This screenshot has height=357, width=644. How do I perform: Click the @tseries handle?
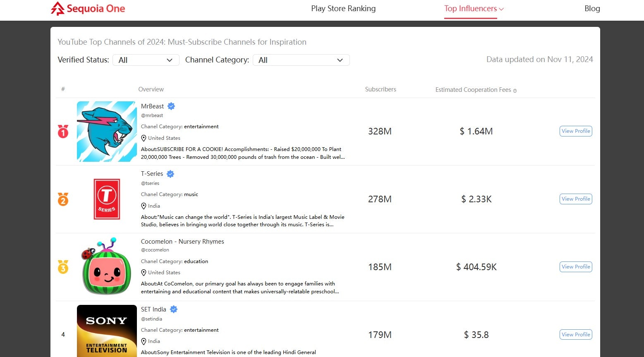click(x=150, y=183)
